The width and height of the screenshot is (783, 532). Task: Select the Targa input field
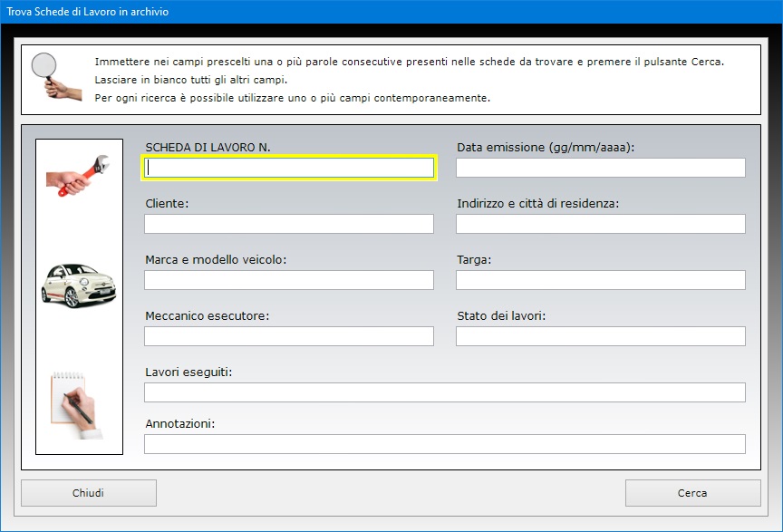601,280
